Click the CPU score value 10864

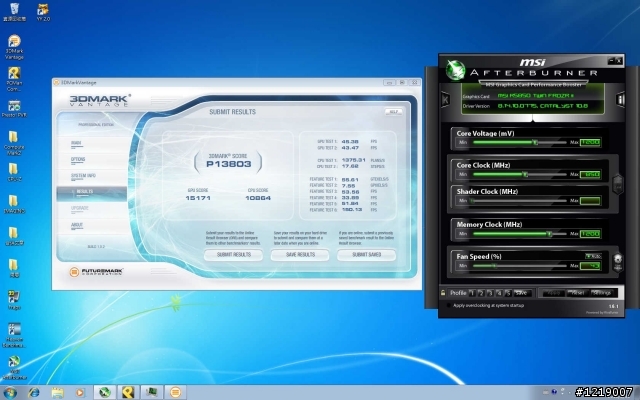coord(258,198)
